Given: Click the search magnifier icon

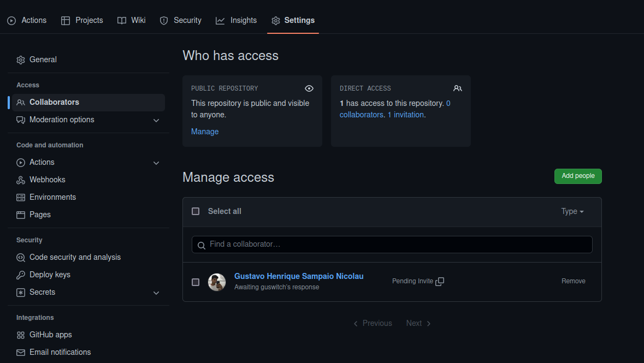Looking at the screenshot, I should point(201,246).
